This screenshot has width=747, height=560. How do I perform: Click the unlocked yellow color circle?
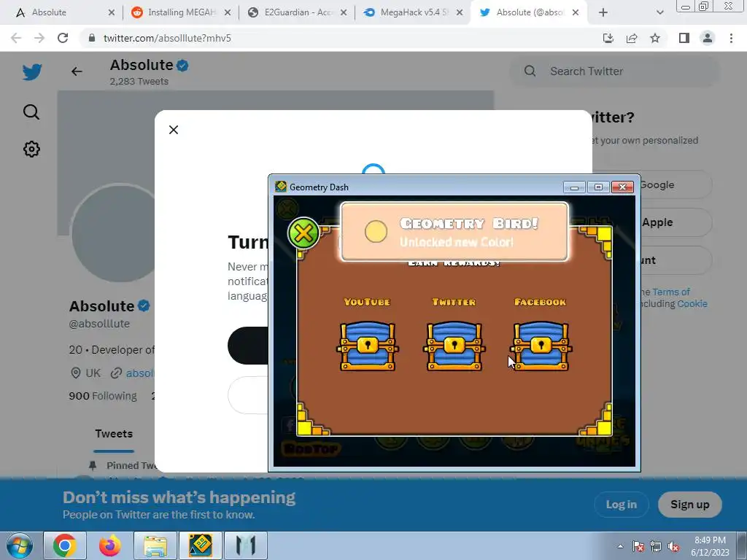point(376,231)
